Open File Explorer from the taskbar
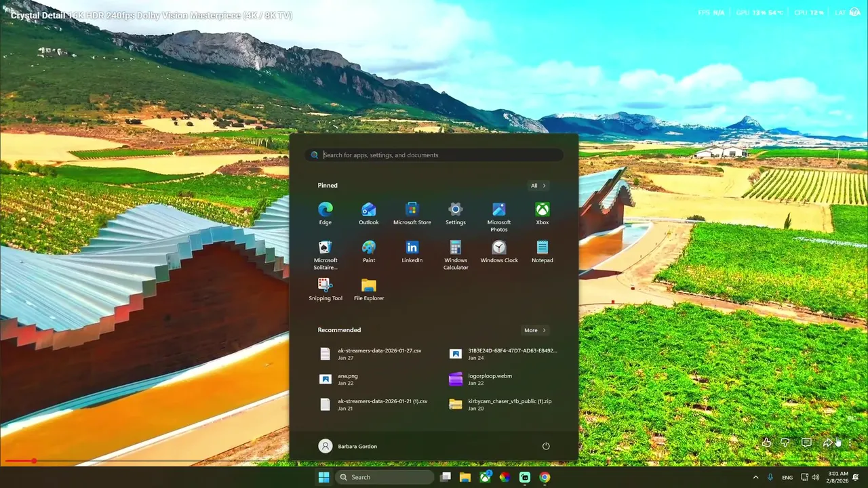Screen dimensions: 868x488 tap(465, 477)
